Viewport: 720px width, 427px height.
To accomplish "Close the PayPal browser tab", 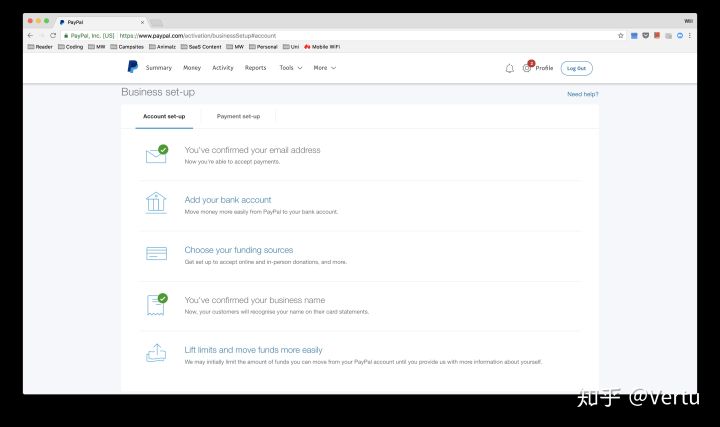I will (x=142, y=22).
